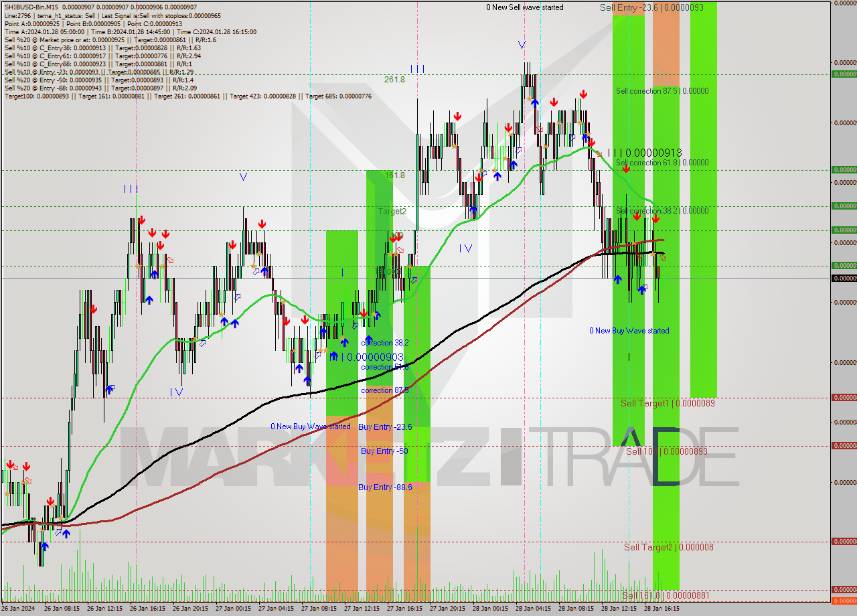Select the 'Buy Entry -23.6' label

click(385, 427)
